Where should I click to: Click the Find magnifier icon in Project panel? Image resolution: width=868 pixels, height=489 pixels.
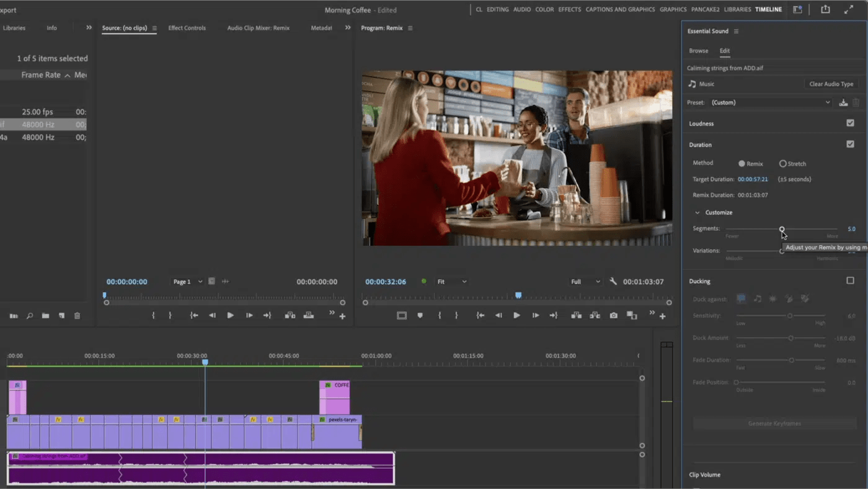[29, 316]
